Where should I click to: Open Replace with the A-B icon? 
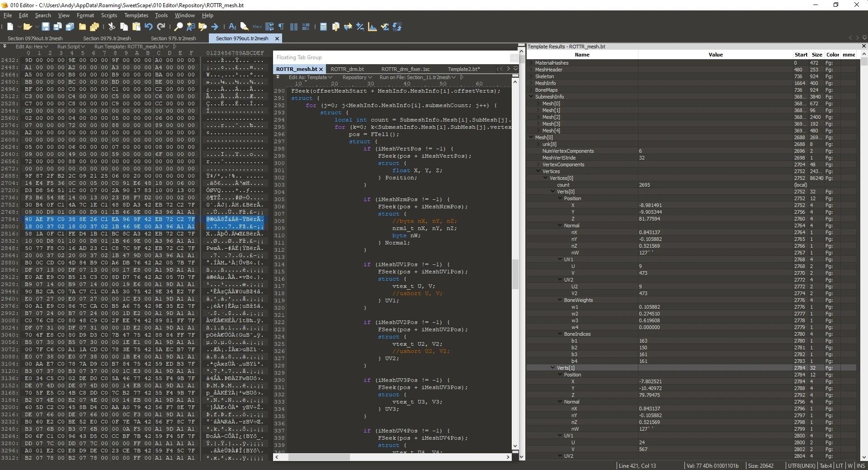point(190,27)
